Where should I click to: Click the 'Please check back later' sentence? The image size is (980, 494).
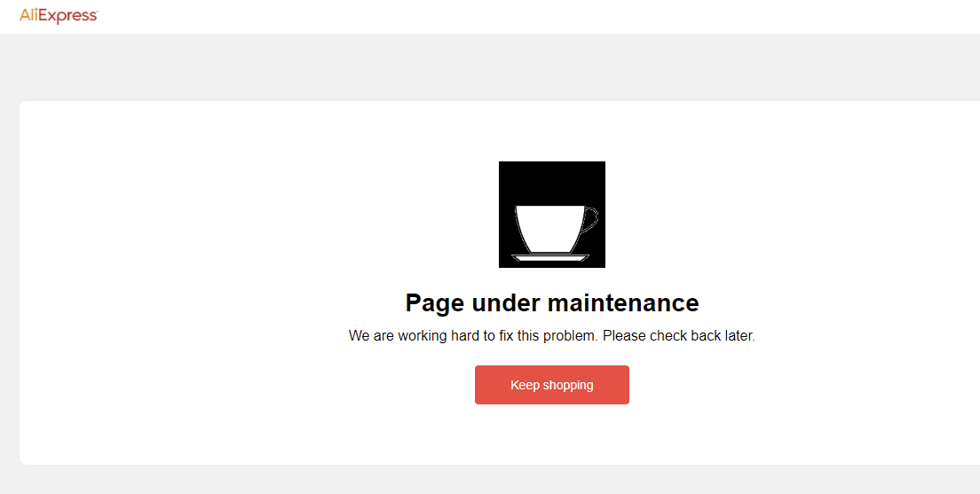[679, 335]
